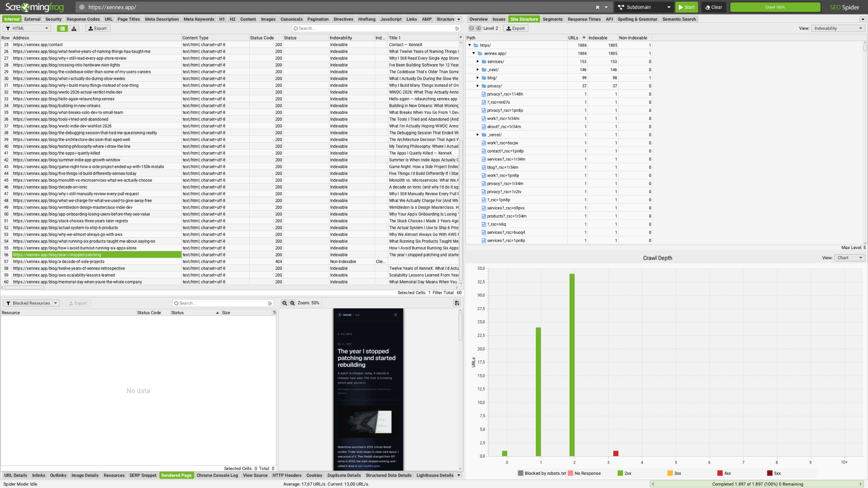Sort by the URLs column descending arrow
868x488 pixels.
point(584,38)
